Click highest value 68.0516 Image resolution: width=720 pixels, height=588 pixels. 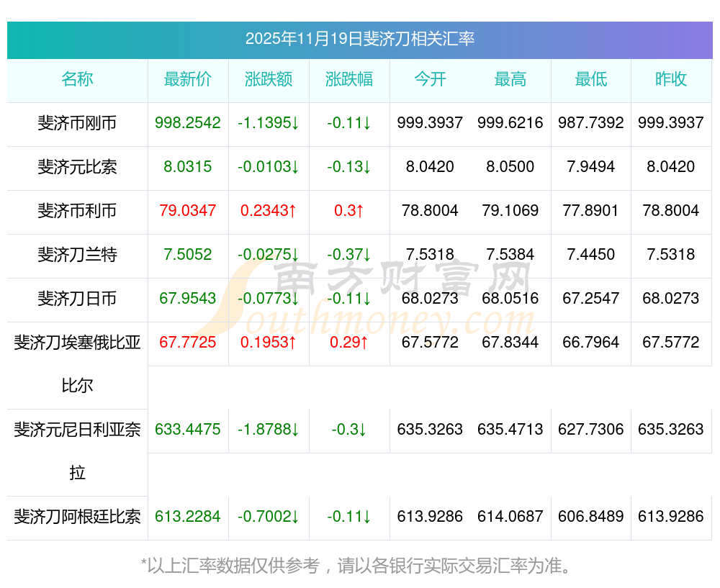pos(510,299)
